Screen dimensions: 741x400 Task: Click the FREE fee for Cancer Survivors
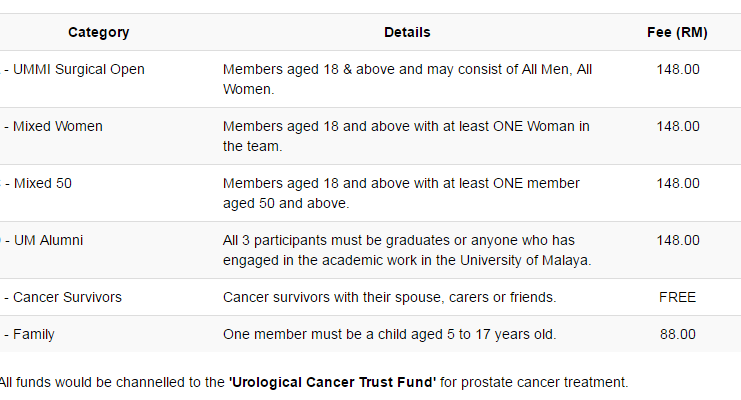coord(677,297)
